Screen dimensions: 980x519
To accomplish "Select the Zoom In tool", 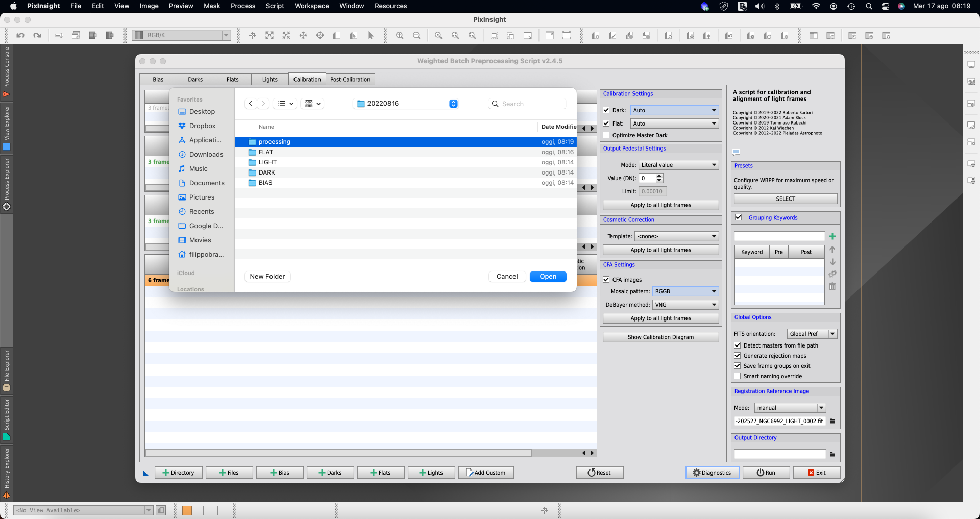I will click(x=400, y=35).
